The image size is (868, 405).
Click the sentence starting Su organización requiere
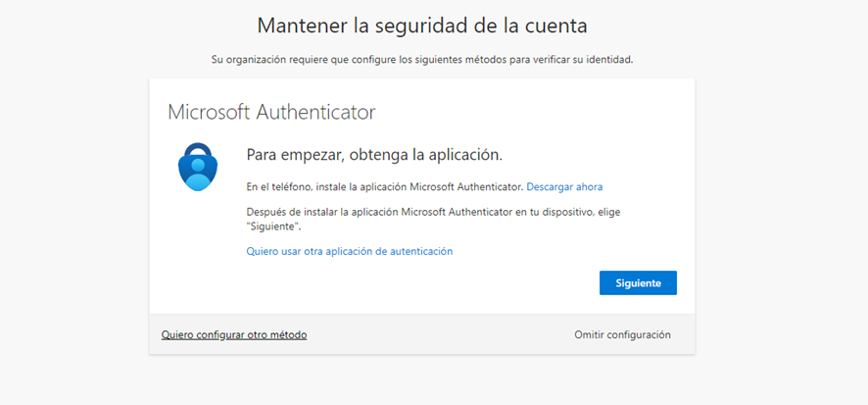tap(422, 59)
